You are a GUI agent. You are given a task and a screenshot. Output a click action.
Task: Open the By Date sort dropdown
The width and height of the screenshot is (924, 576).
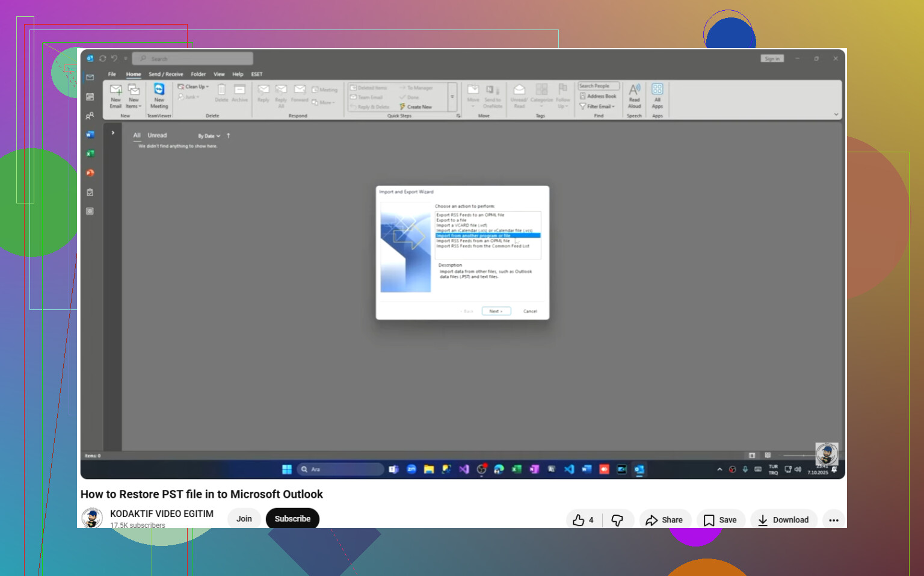[x=209, y=136]
